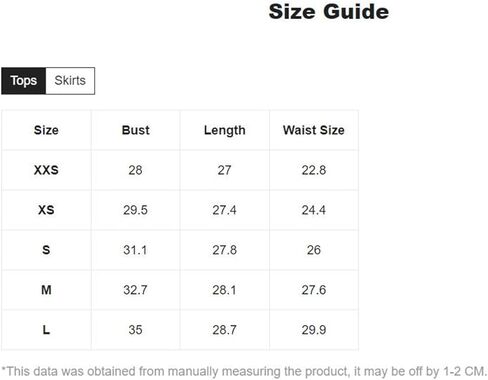Viewport: 488px width, 380px height.
Task: Click the Waist Size column header
Action: (314, 130)
